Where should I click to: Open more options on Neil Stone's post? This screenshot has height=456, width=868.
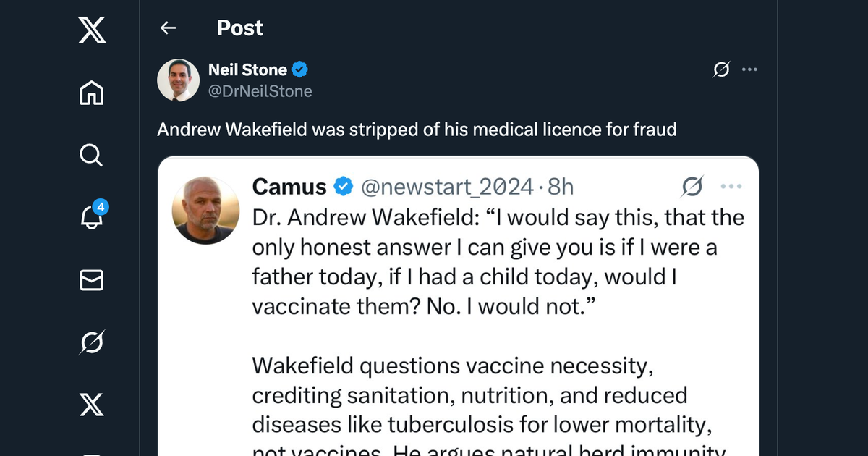pyautogui.click(x=750, y=69)
